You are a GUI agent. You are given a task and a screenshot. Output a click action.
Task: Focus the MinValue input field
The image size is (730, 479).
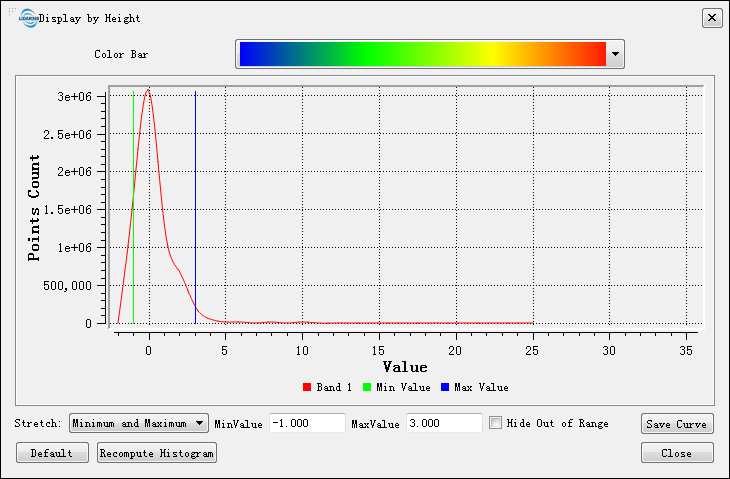tap(307, 423)
